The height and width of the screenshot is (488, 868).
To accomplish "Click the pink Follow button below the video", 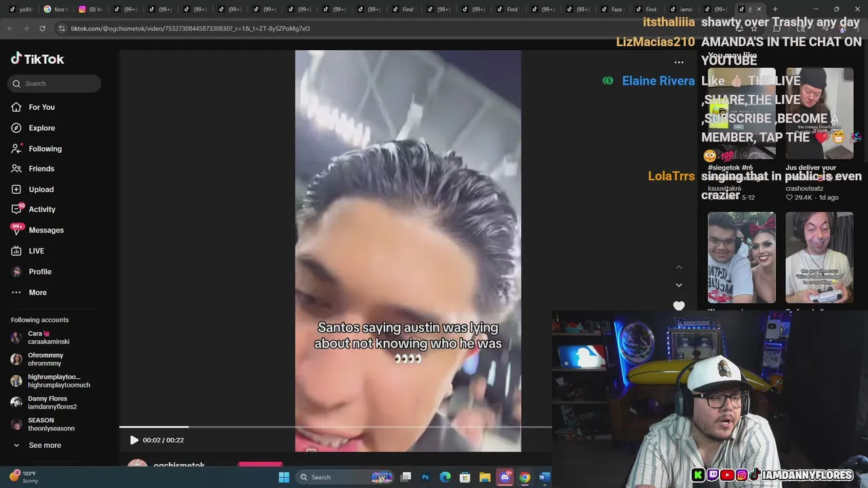I will 260,466.
